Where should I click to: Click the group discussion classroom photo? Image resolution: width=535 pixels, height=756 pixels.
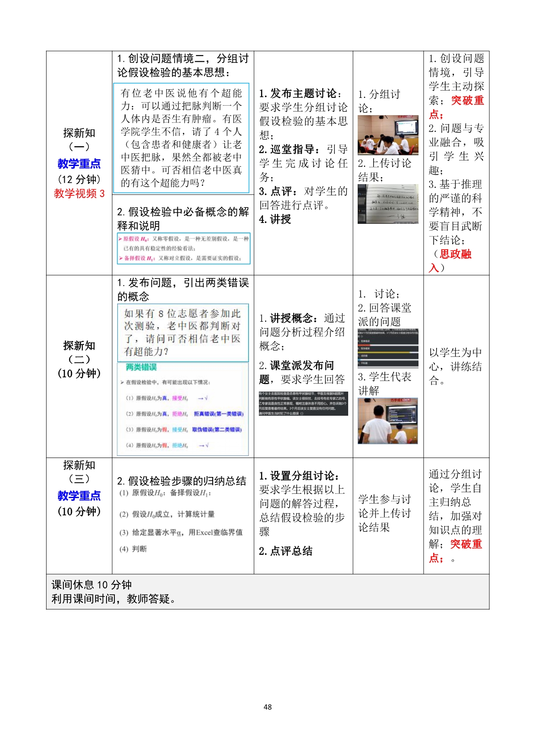(x=387, y=135)
